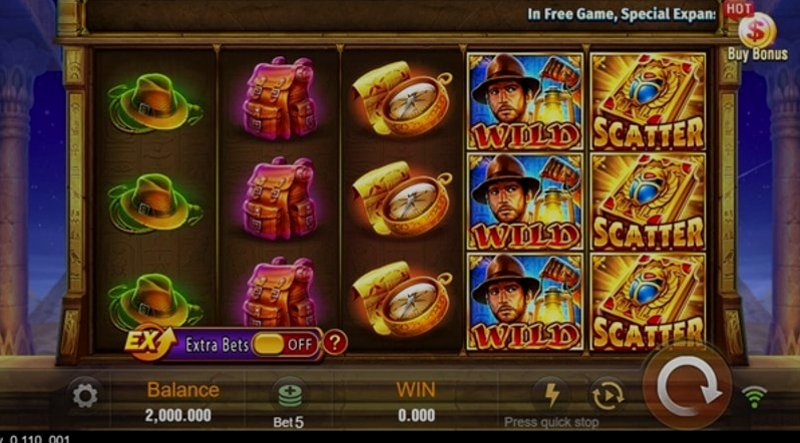
Task: Click the WIN amount display
Action: [416, 415]
